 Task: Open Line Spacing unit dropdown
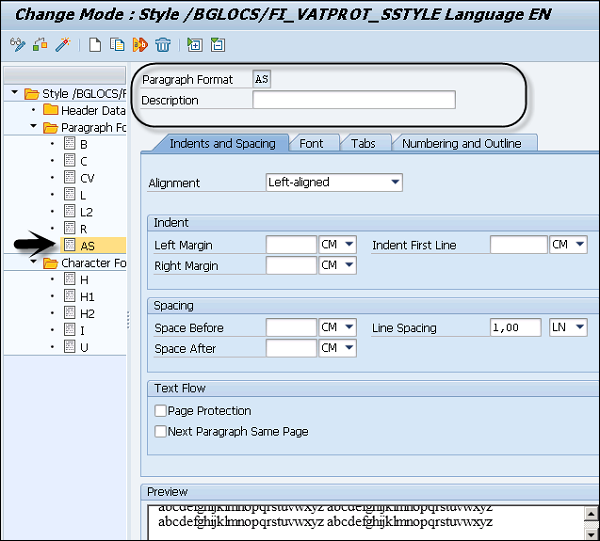click(580, 328)
